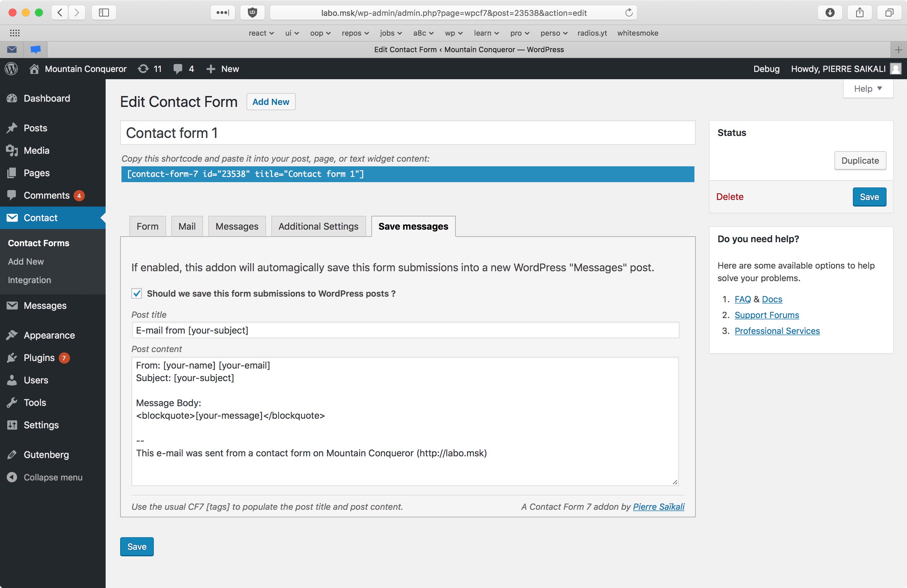Open the Safari downloads icon
The height and width of the screenshot is (588, 907).
[x=830, y=13]
